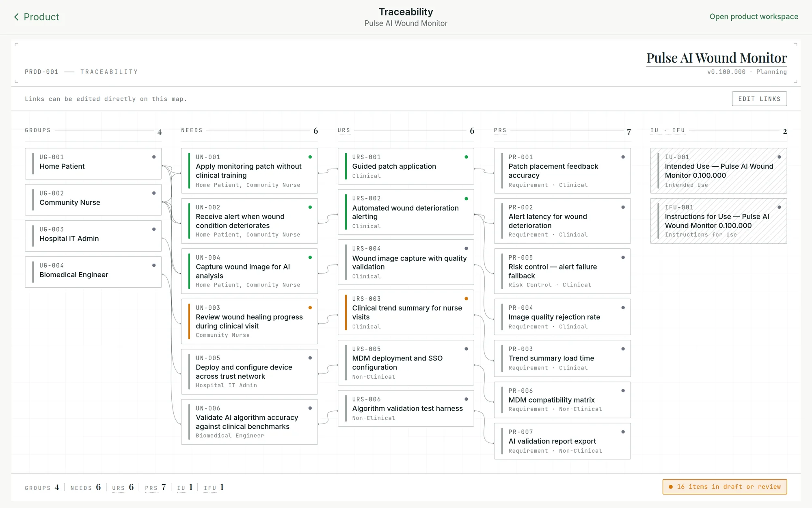Click the status dot on the UG-002 Community Nurse card

pyautogui.click(x=154, y=193)
